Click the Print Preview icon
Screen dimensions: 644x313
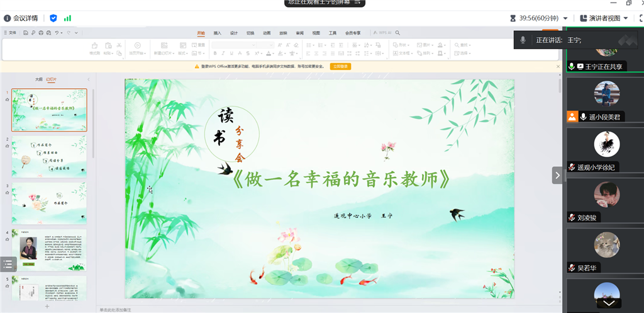48,33
